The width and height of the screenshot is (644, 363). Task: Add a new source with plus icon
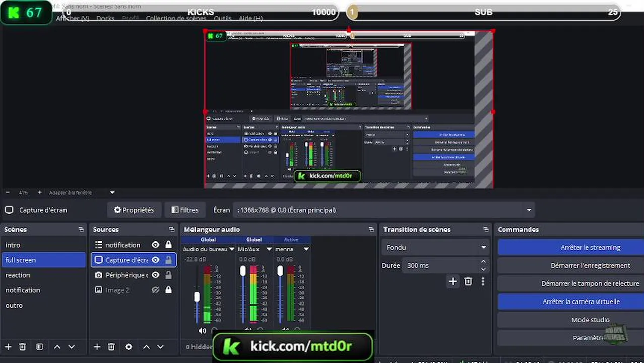(97, 347)
